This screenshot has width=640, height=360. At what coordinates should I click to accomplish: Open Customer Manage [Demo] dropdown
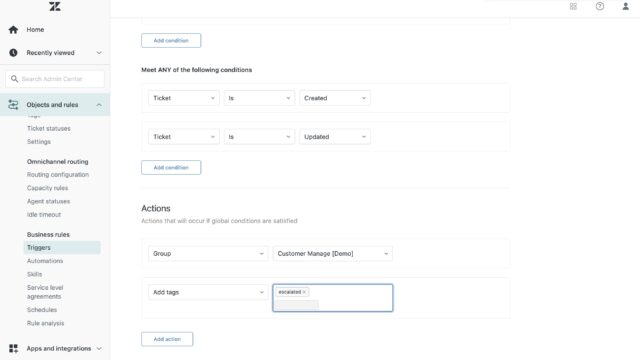click(x=333, y=253)
